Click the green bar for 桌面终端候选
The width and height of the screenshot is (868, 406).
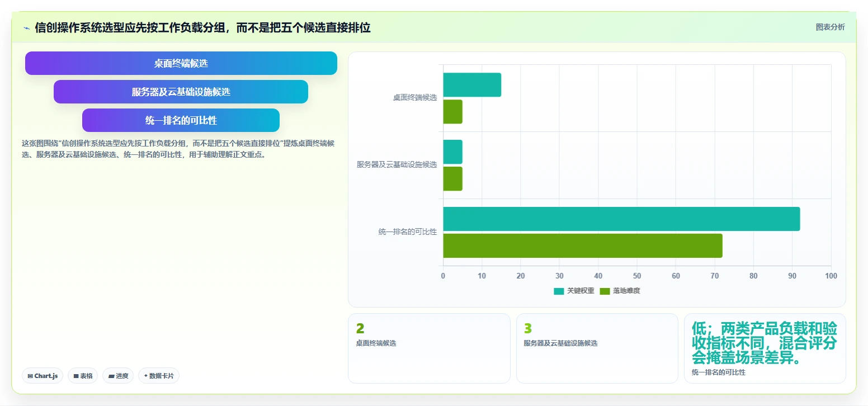452,111
